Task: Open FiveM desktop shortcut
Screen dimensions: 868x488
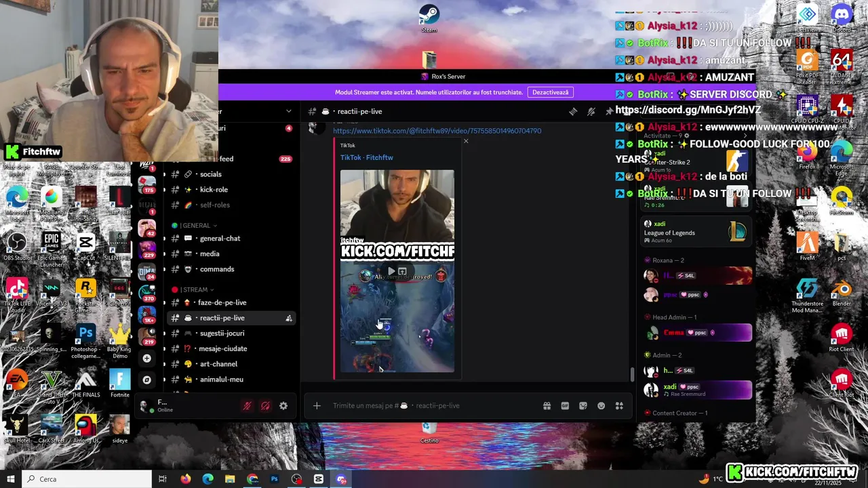Action: 807,246
